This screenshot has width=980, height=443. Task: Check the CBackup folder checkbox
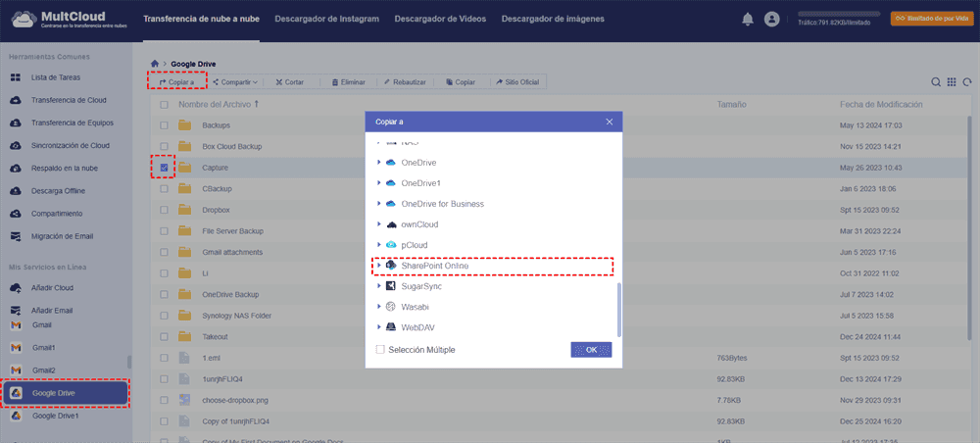tap(164, 189)
